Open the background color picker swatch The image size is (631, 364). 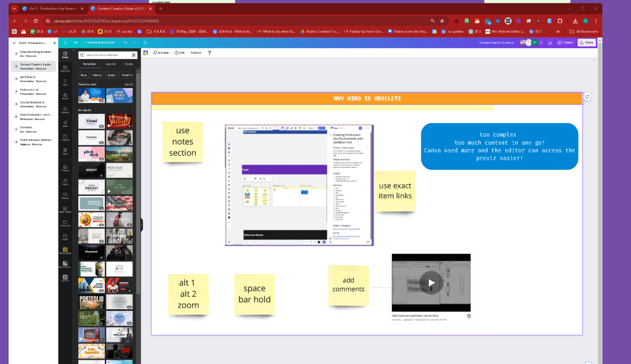(145, 53)
